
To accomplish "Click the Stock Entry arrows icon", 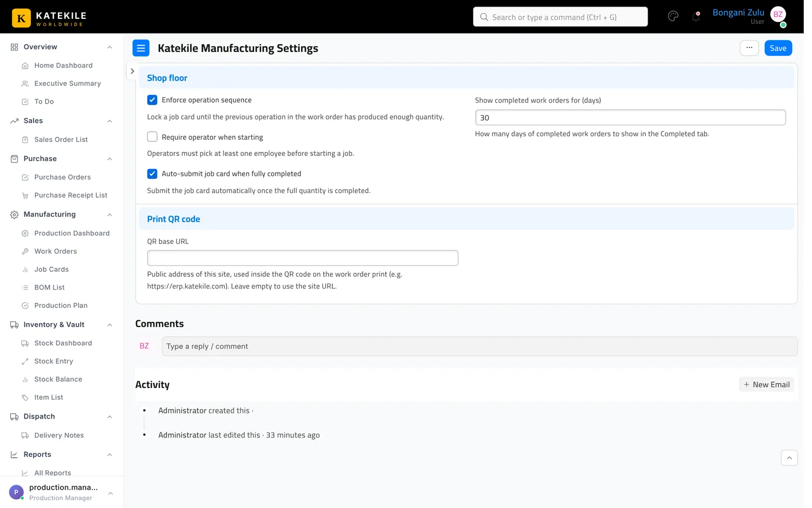I will click(x=25, y=361).
